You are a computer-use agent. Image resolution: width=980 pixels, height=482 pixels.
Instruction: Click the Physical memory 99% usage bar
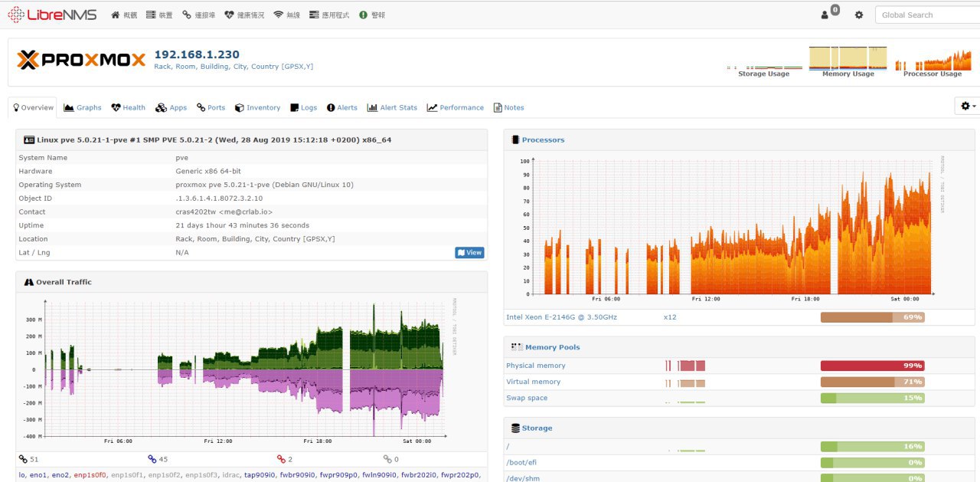872,366
